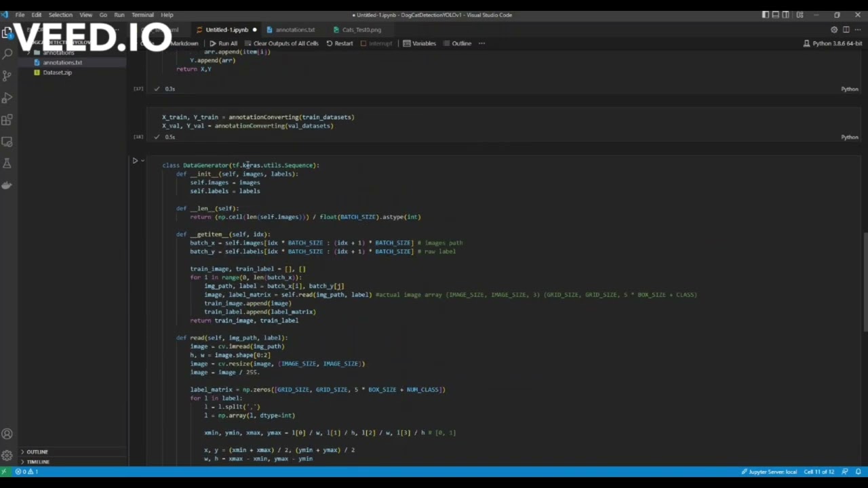Viewport: 868px width, 488px height.
Task: Click 'class DataGenerator' in the code cell
Action: (195, 165)
